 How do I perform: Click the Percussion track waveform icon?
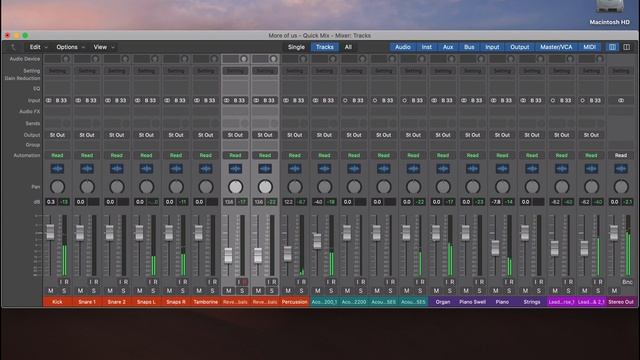pyautogui.click(x=295, y=169)
